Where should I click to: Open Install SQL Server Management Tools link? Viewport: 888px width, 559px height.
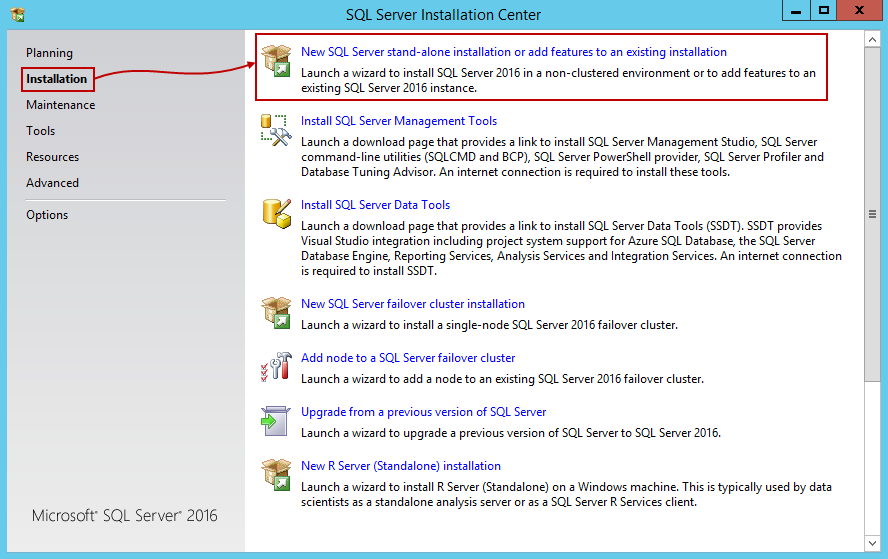399,121
